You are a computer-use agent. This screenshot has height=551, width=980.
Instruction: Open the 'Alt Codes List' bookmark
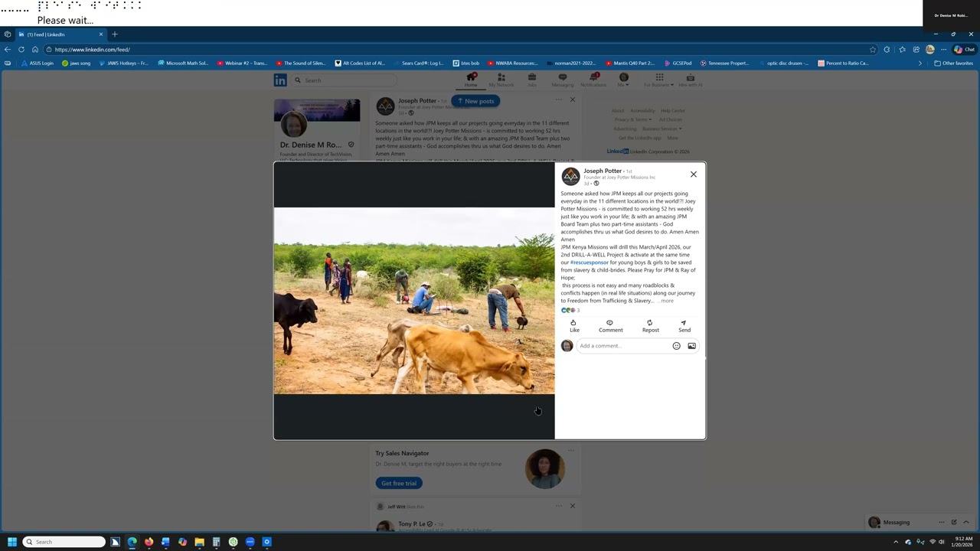tap(360, 64)
